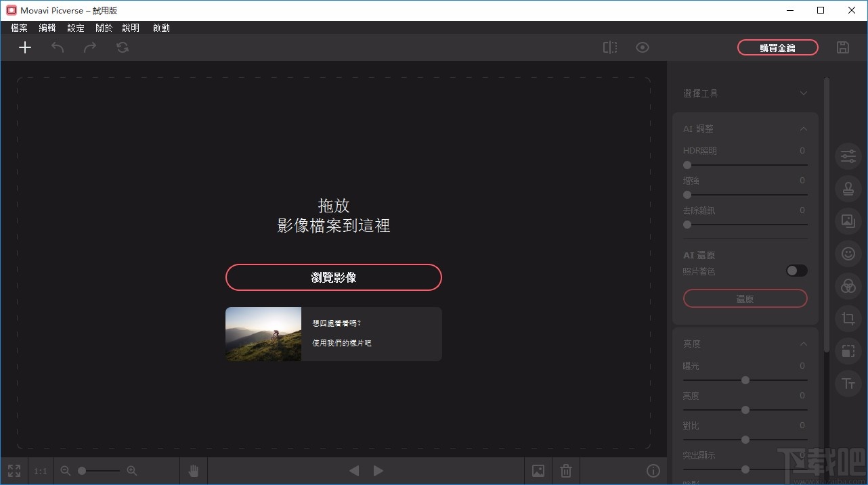Collapse the AI 調整 section
868x485 pixels.
click(x=803, y=129)
